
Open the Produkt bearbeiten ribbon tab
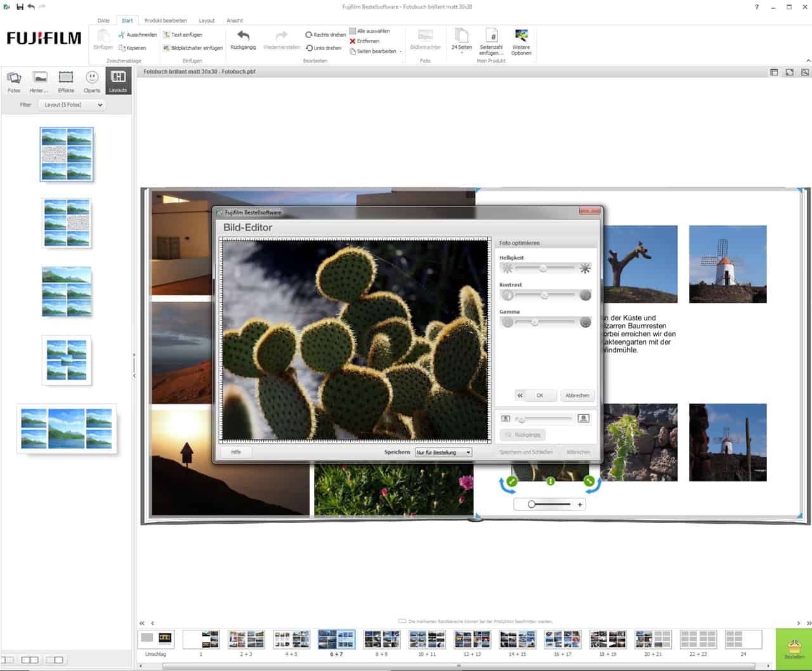click(166, 20)
